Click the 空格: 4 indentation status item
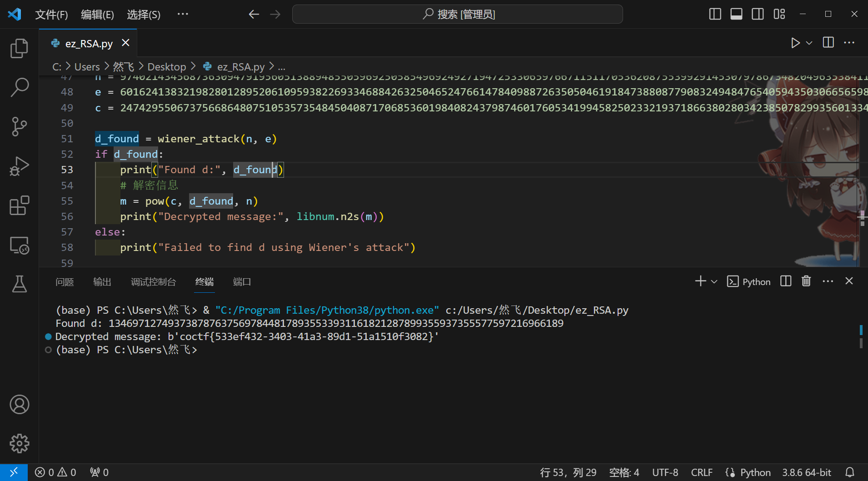This screenshot has height=481, width=868. click(x=624, y=472)
